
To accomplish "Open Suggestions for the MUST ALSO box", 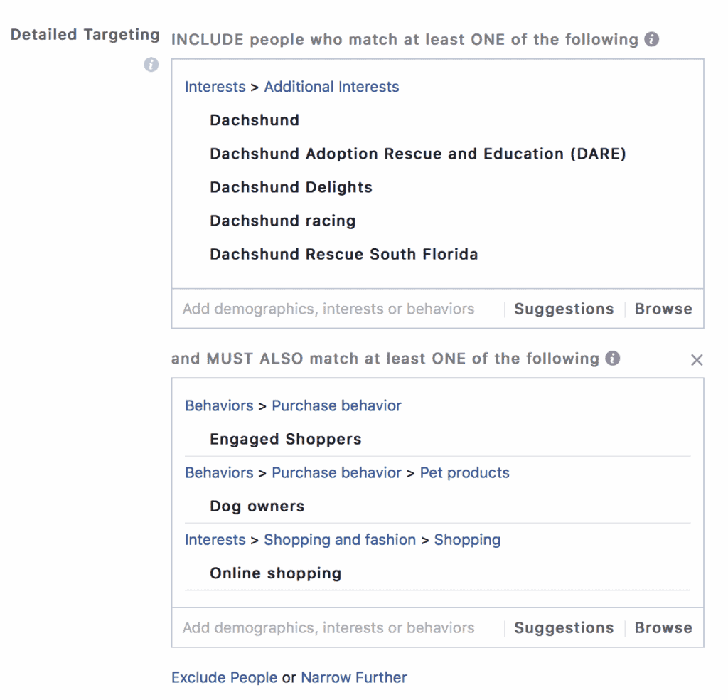I will click(564, 627).
